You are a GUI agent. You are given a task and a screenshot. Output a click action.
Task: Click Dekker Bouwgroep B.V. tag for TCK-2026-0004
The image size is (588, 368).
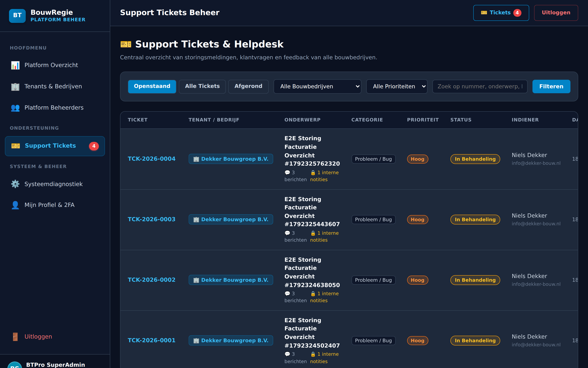point(231,159)
